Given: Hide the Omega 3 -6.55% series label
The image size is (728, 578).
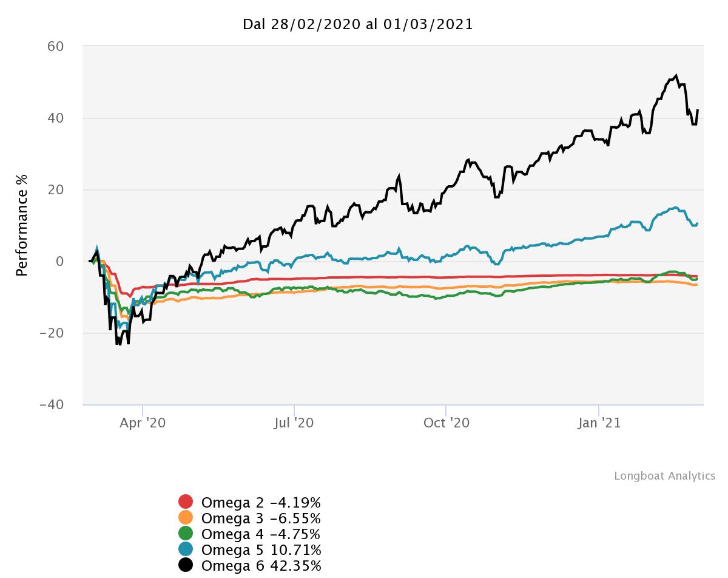Looking at the screenshot, I should coord(261,518).
